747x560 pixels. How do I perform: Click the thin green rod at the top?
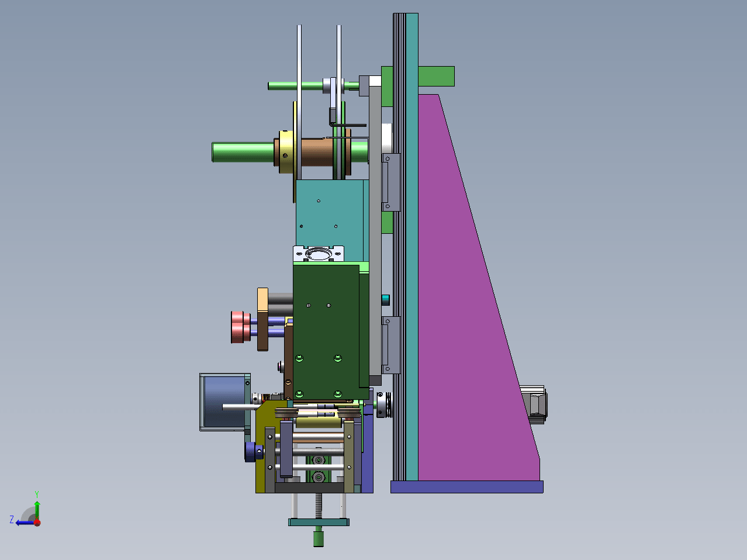click(x=295, y=86)
